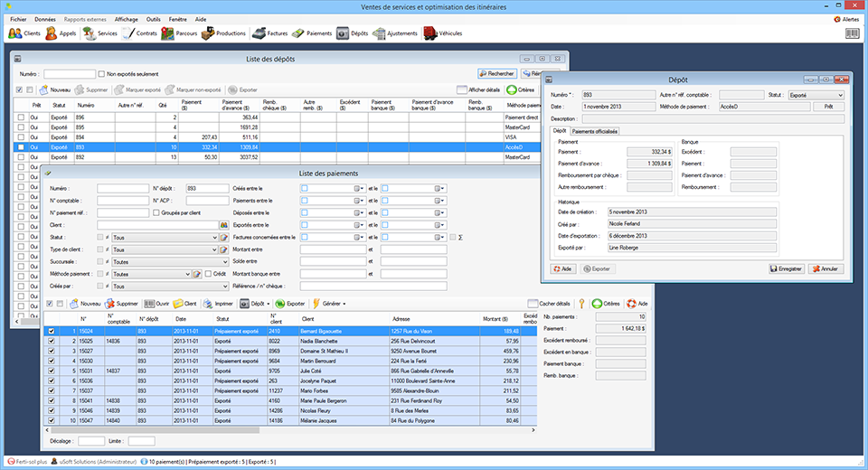Open the Affichage menu
The height and width of the screenshot is (470, 868).
[x=127, y=19]
